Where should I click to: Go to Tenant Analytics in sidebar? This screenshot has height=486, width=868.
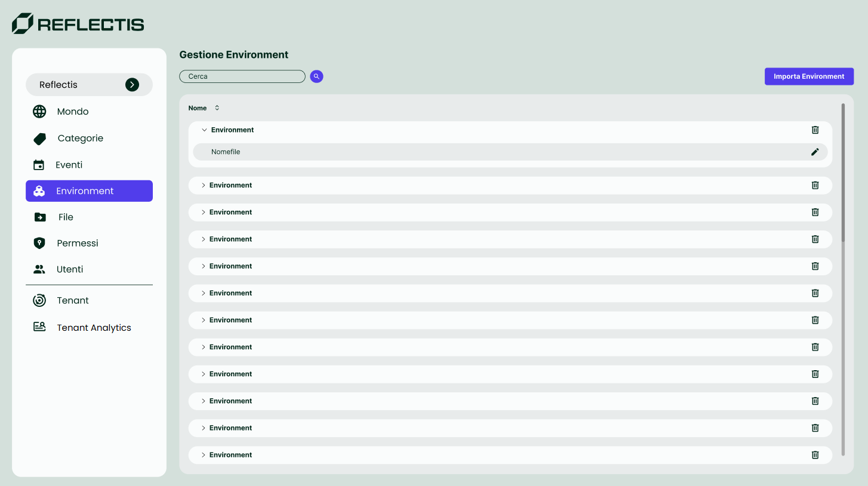tap(94, 328)
